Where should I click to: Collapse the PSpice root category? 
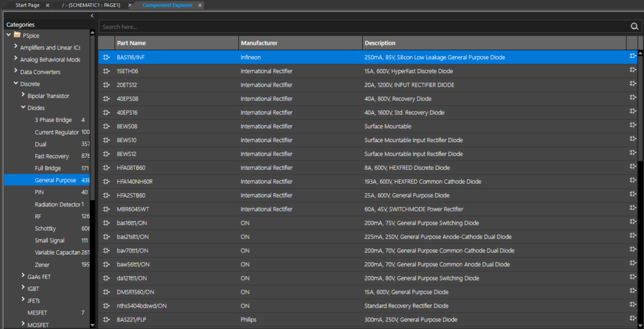click(x=9, y=35)
